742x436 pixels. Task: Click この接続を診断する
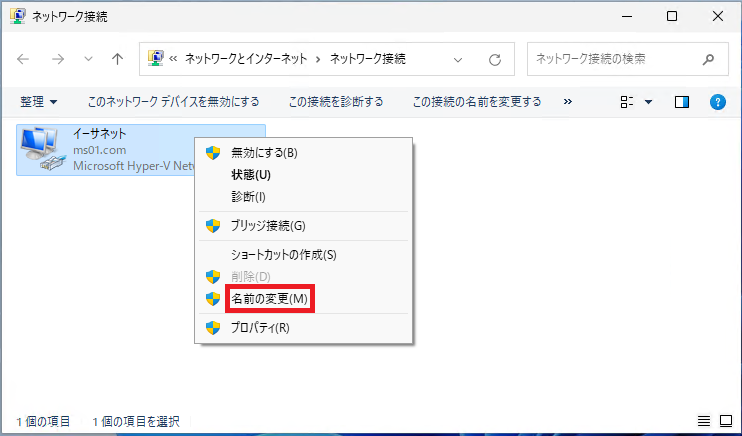(336, 102)
